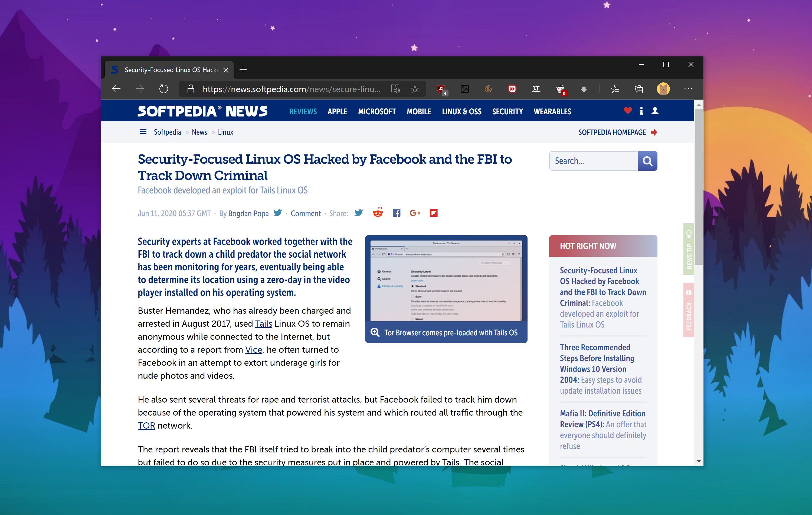
Task: Click the vertical scrollbar thumb
Action: coord(699,187)
